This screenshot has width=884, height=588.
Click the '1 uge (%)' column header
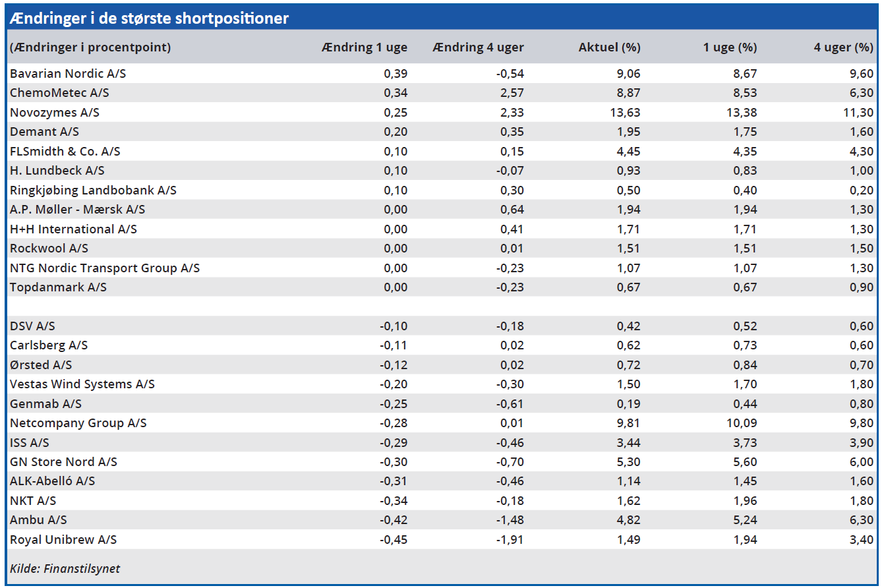click(728, 47)
